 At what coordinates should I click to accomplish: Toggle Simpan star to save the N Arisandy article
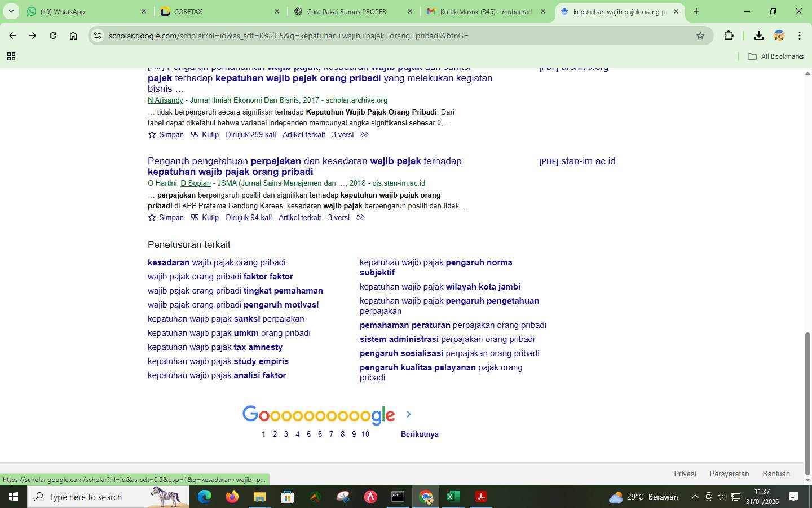[152, 134]
